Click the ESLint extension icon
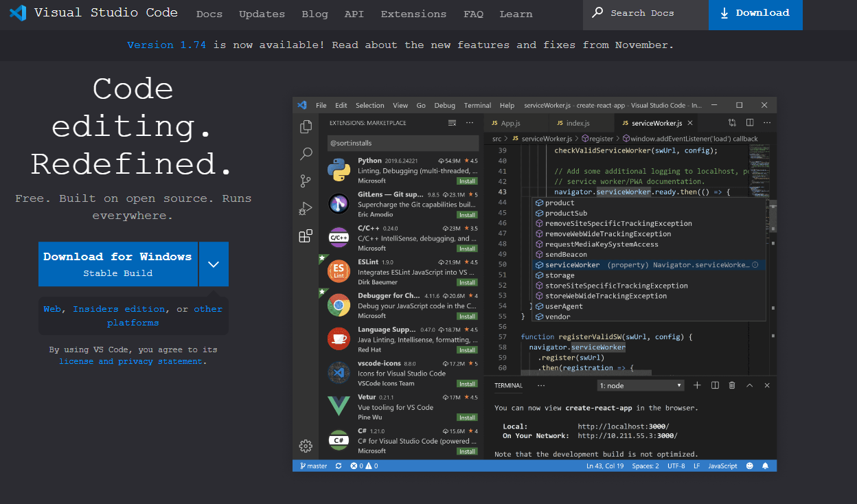 (339, 271)
